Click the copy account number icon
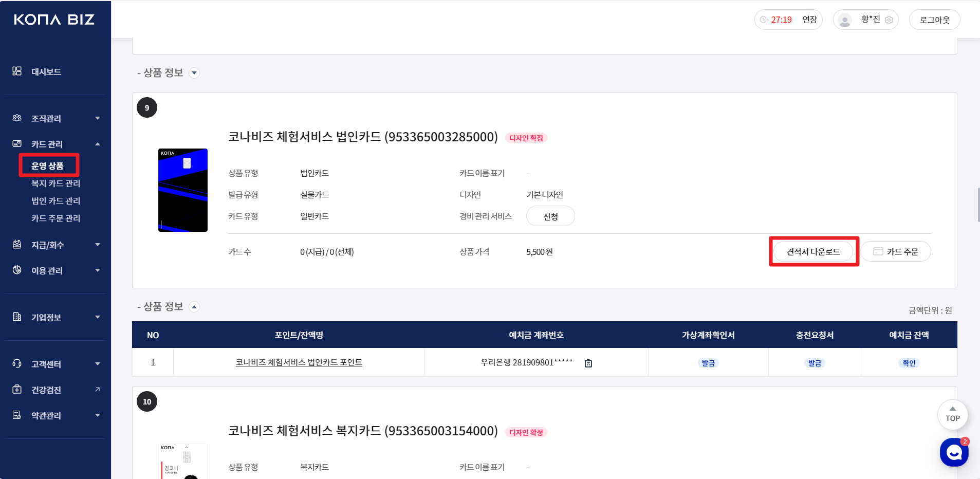980x479 pixels. (x=588, y=363)
